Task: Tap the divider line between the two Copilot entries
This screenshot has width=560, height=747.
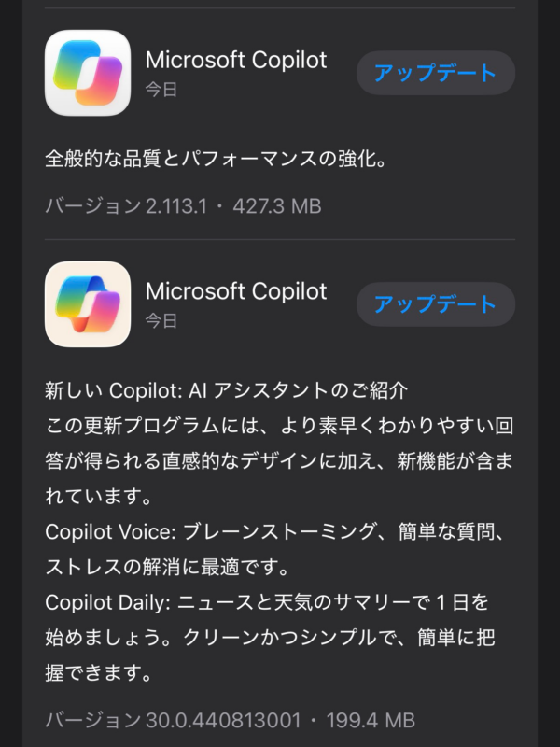Action: point(280,239)
